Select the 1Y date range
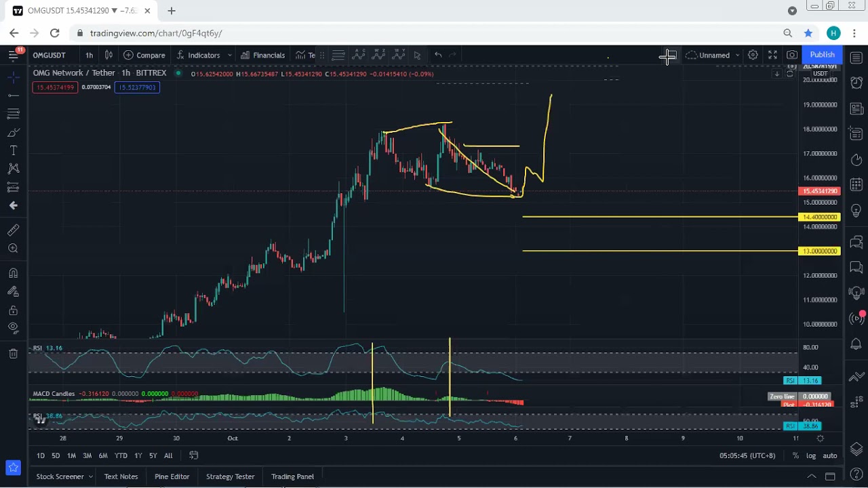 point(138,455)
